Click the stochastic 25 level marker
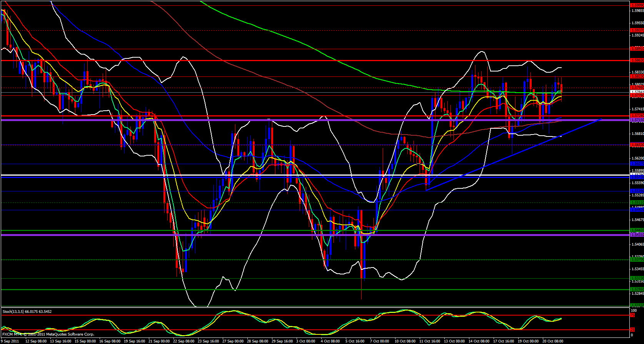Image resolution: width=644 pixels, height=344 pixels. 632,330
